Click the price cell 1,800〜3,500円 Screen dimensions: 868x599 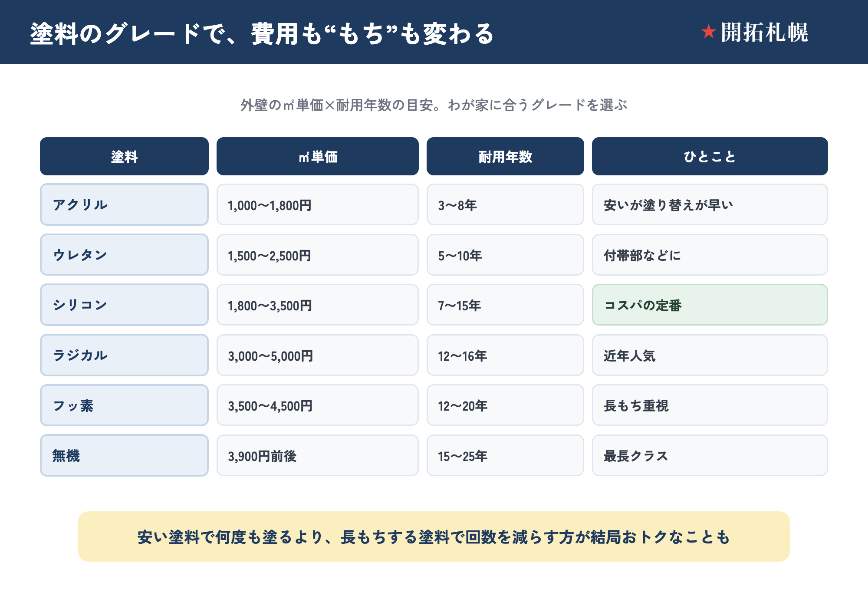click(318, 305)
